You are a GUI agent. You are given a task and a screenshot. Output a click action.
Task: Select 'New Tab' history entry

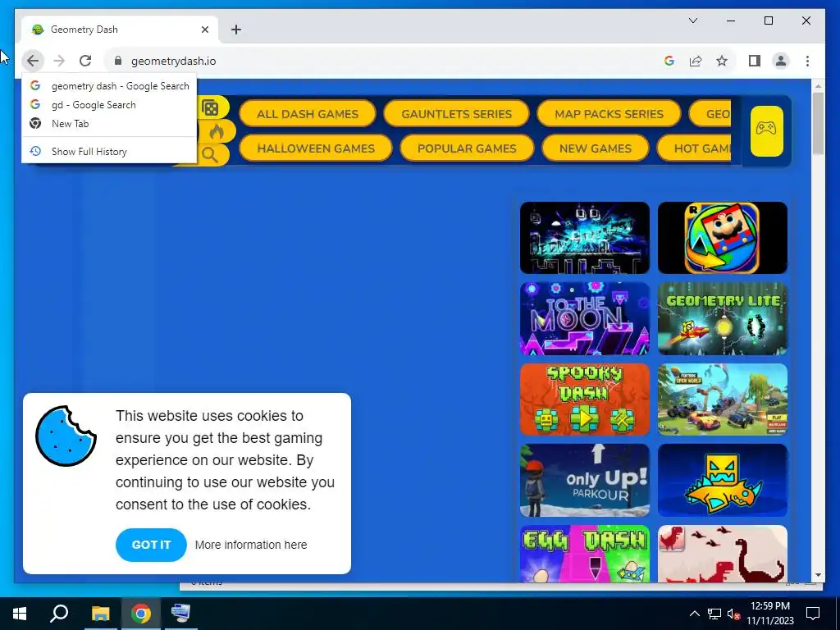click(x=109, y=123)
